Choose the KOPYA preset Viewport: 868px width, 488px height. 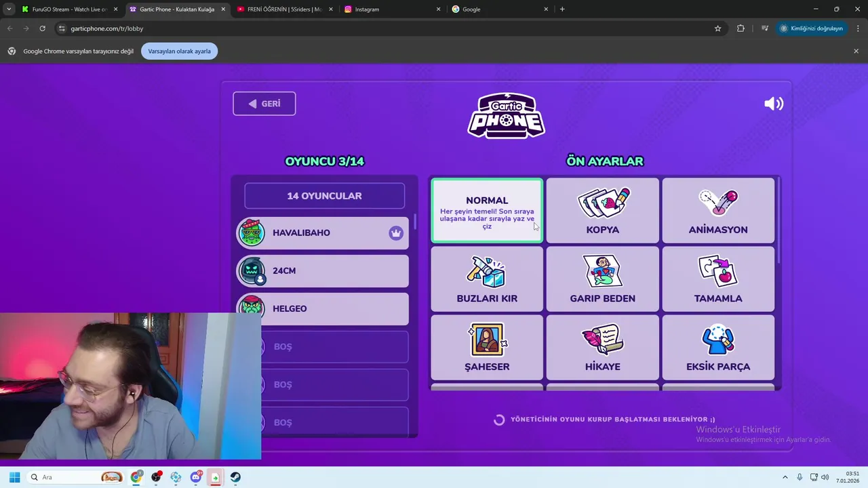coord(603,211)
